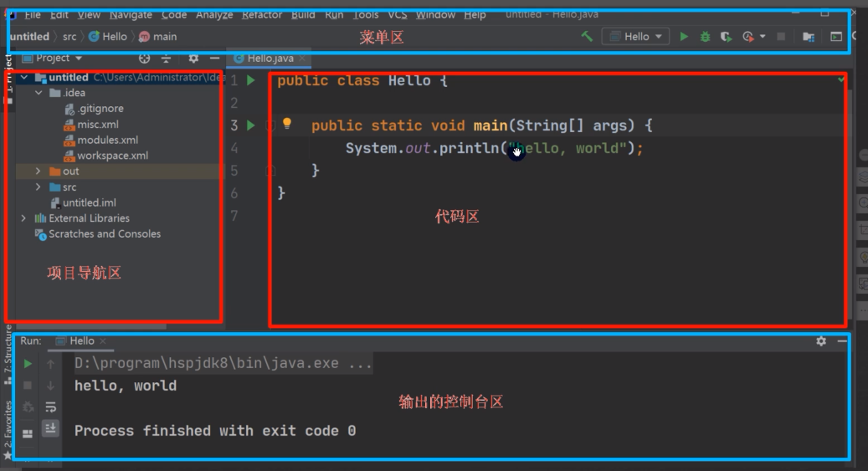Screen dimensions: 868x471
Task: Expand the out folder
Action: point(39,172)
